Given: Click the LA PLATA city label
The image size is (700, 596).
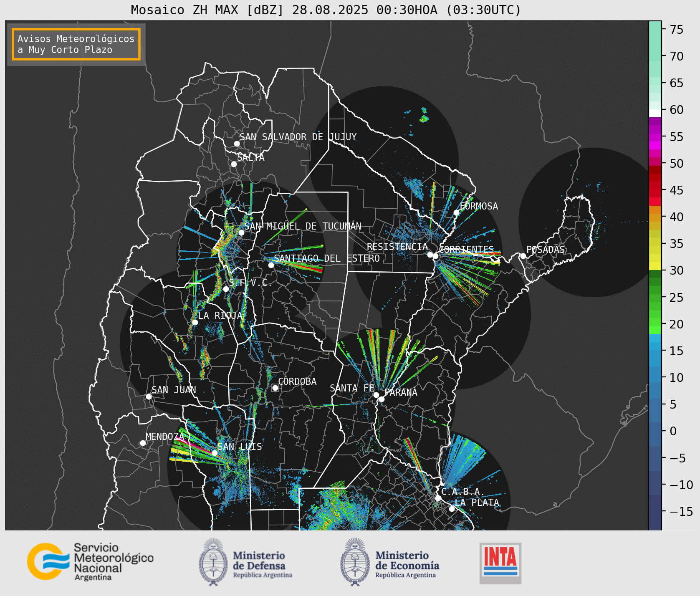Looking at the screenshot, I should 477,503.
